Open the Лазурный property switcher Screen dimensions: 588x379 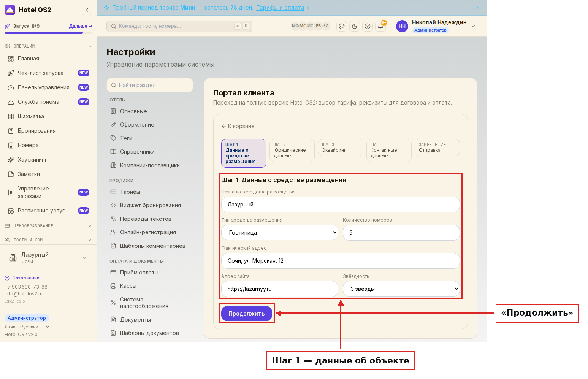tap(49, 258)
